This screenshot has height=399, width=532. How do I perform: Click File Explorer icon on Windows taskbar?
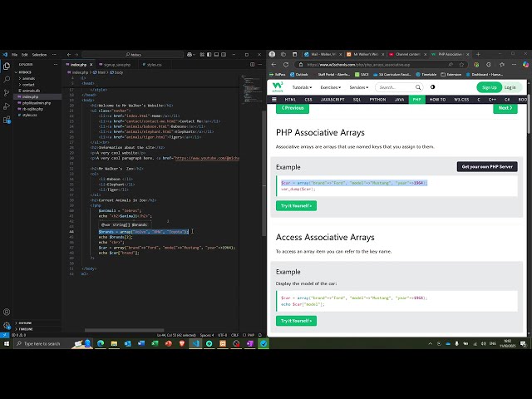tap(114, 343)
